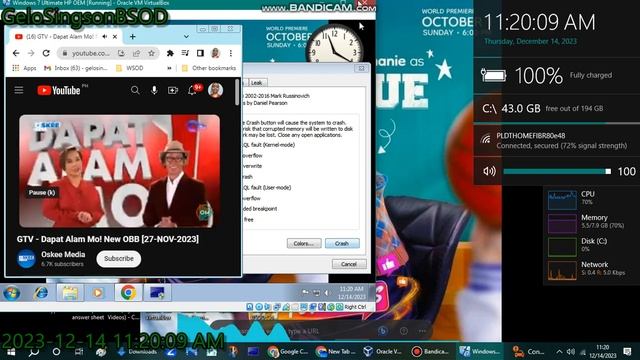
Task: Switch to Oracle VirtualBox in host taskbar
Action: 383,351
